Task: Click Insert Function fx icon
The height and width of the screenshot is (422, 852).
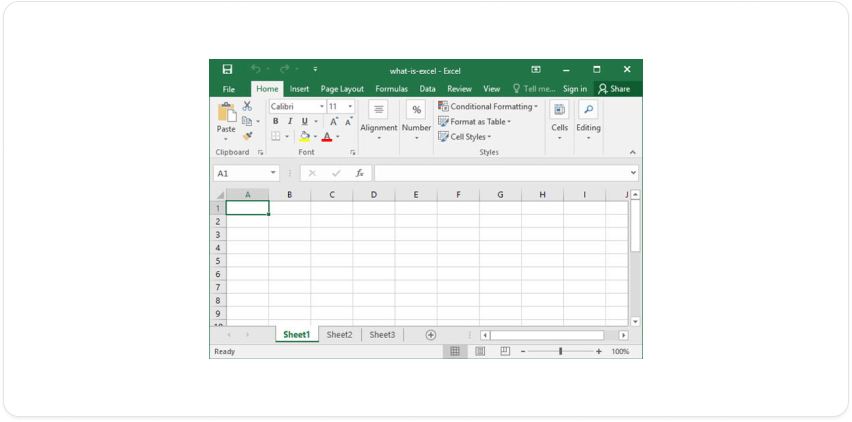Action: (x=359, y=173)
